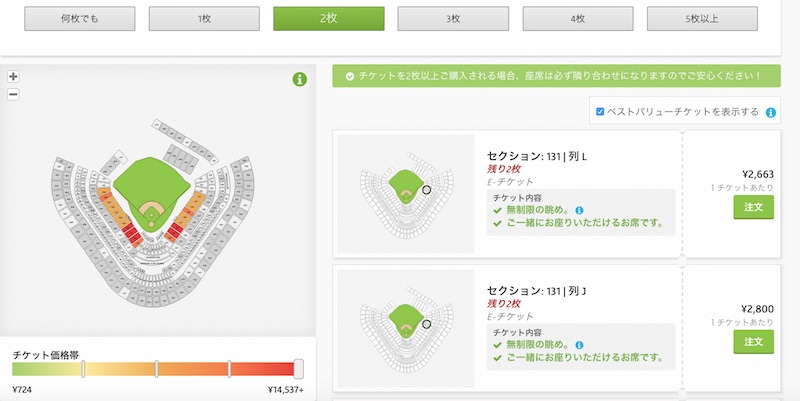This screenshot has height=401, width=800.
Task: Select the 1枚 ticket quantity
Action: (x=204, y=19)
